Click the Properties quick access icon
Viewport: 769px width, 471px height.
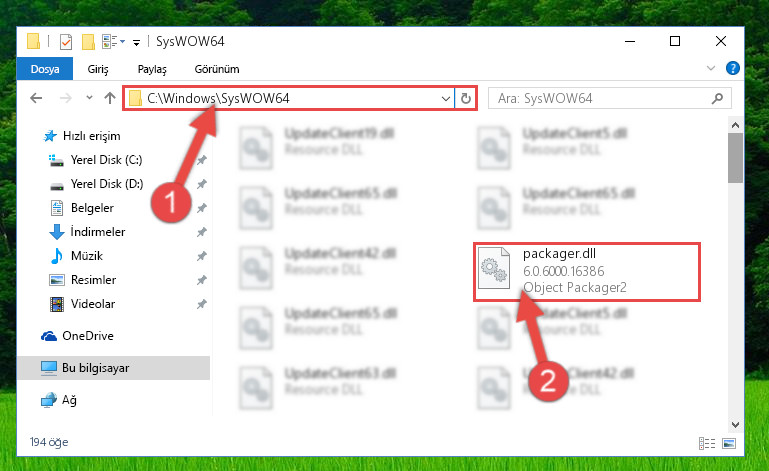66,42
